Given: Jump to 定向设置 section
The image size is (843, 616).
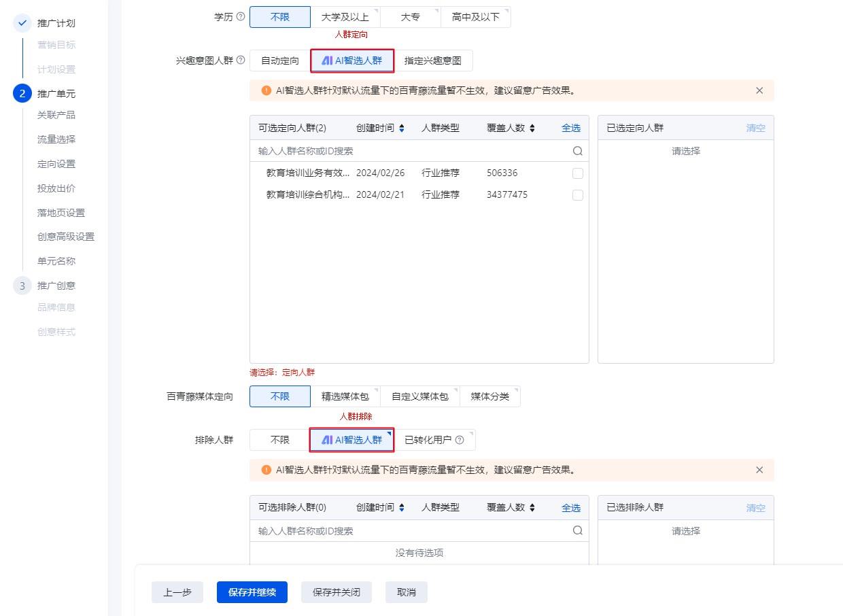Looking at the screenshot, I should coord(56,164).
